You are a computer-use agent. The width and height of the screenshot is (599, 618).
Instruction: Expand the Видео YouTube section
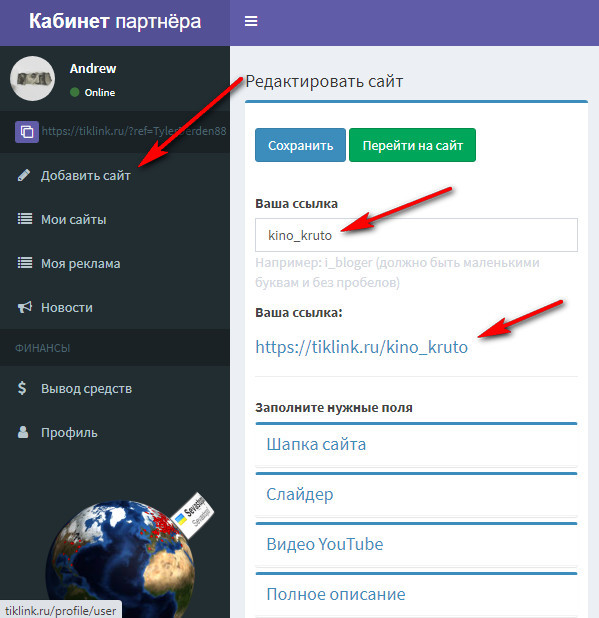coord(416,544)
